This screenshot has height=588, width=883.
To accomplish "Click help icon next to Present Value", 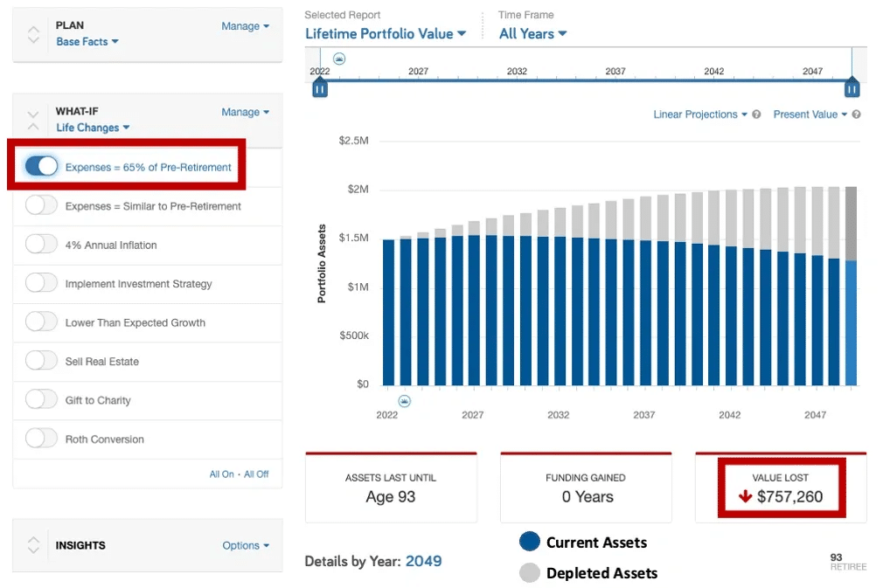I will coord(856,114).
